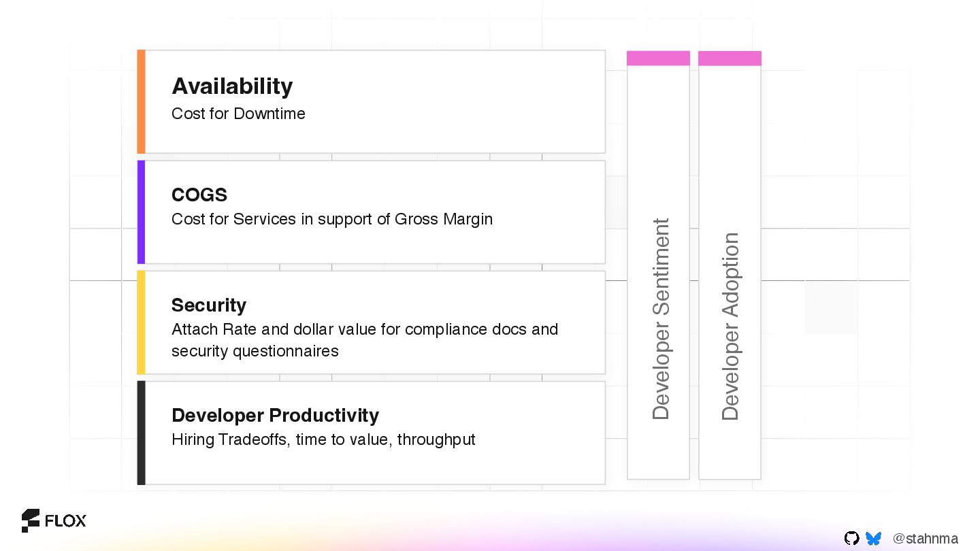Click the yellow bar beside Security

[141, 322]
